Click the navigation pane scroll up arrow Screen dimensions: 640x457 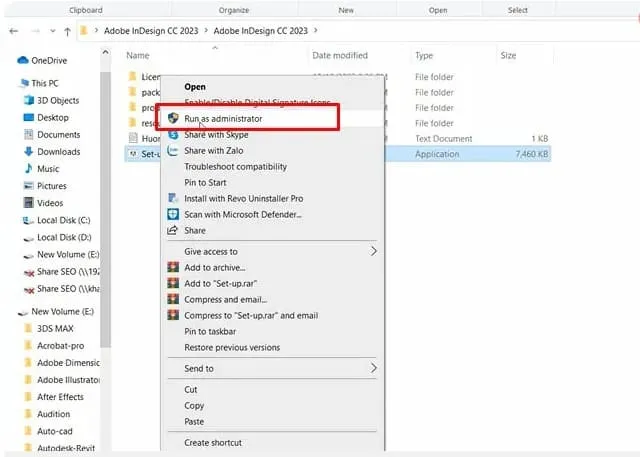tap(105, 52)
